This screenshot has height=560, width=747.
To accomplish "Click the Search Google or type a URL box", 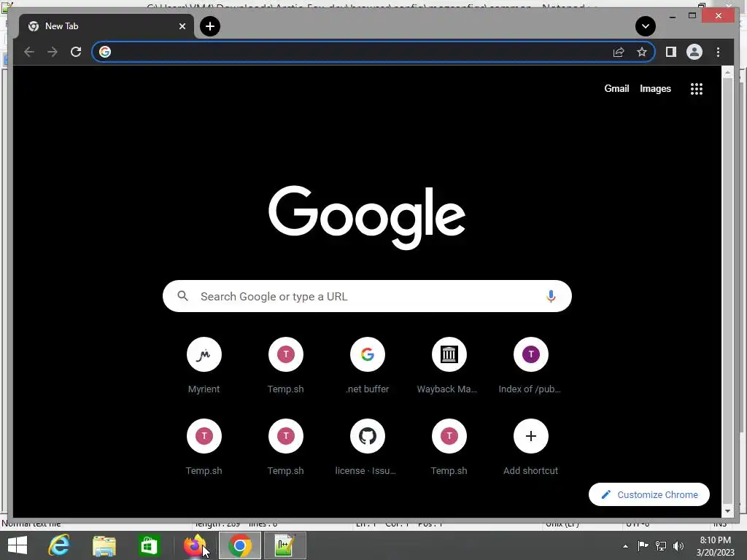I will click(367, 296).
